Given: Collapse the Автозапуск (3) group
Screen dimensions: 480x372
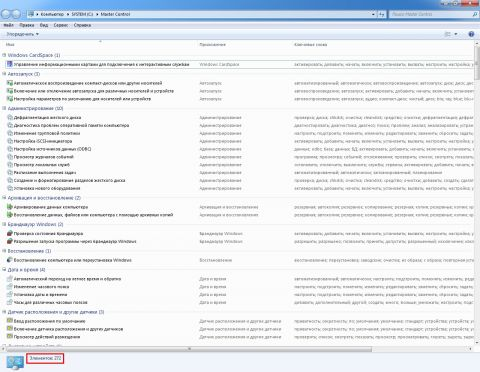Looking at the screenshot, I should [x=4, y=74].
